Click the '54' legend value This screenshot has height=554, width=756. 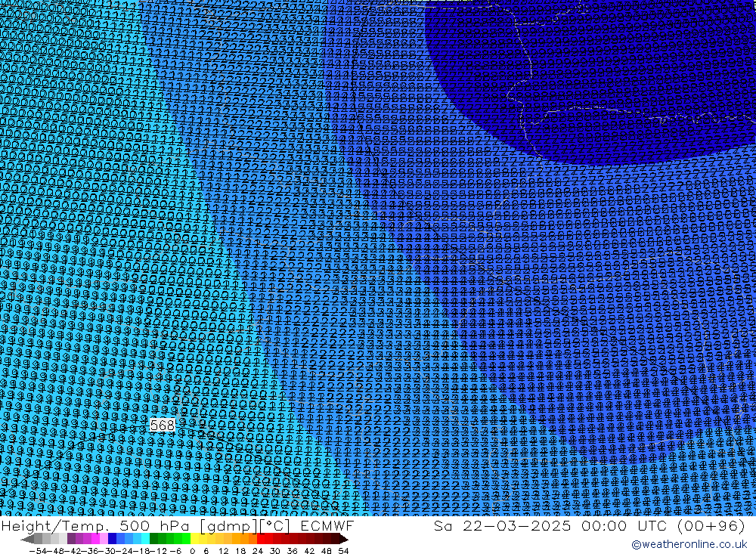[x=343, y=550]
